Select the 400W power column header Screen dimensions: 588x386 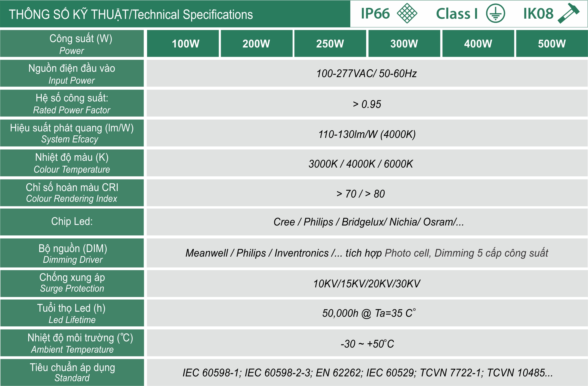point(478,44)
